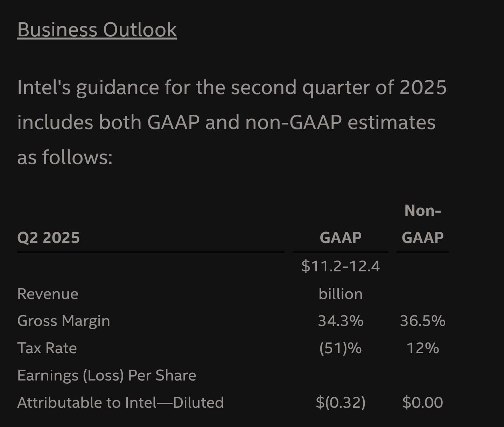Click the 36.5% Non-GAAP gross margin
The image size is (504, 427).
click(422, 321)
